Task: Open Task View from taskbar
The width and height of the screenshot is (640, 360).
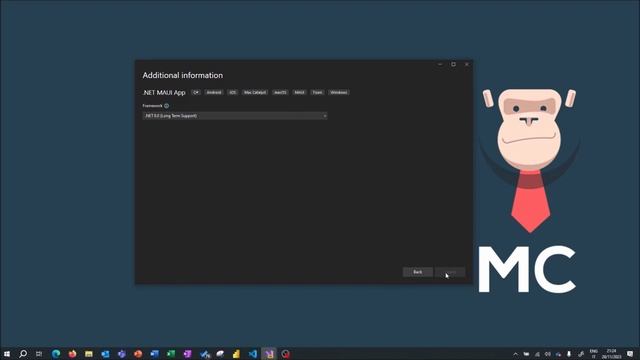Action: pyautogui.click(x=39, y=354)
